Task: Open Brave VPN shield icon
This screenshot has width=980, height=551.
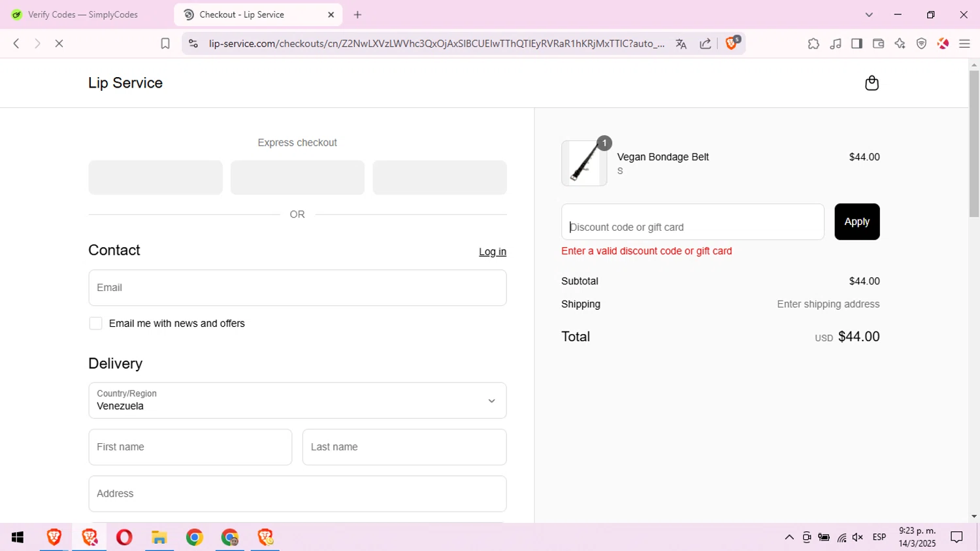Action: (921, 44)
